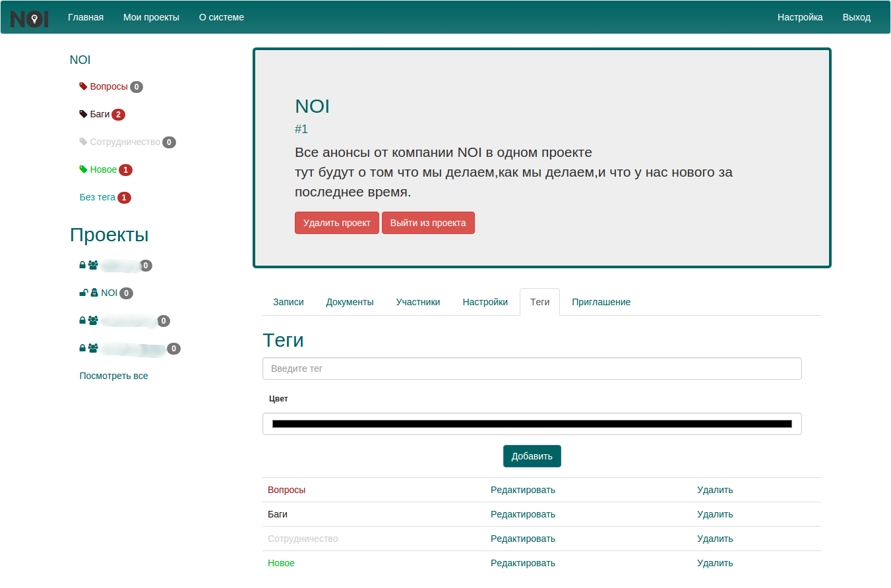Open the Баги tag in the sidebar

point(100,114)
